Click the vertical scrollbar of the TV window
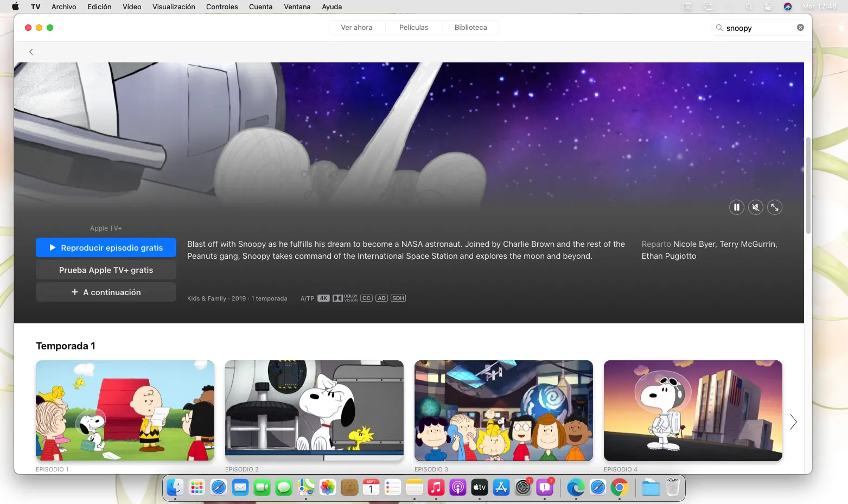This screenshot has height=504, width=848. (808, 184)
